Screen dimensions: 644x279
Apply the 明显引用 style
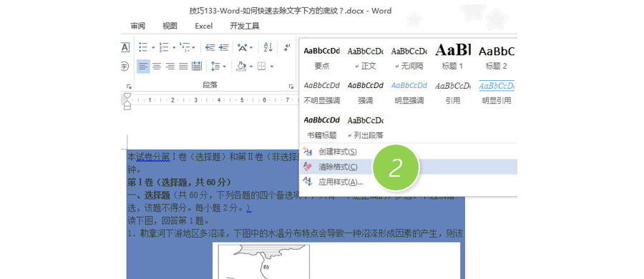coord(496,92)
